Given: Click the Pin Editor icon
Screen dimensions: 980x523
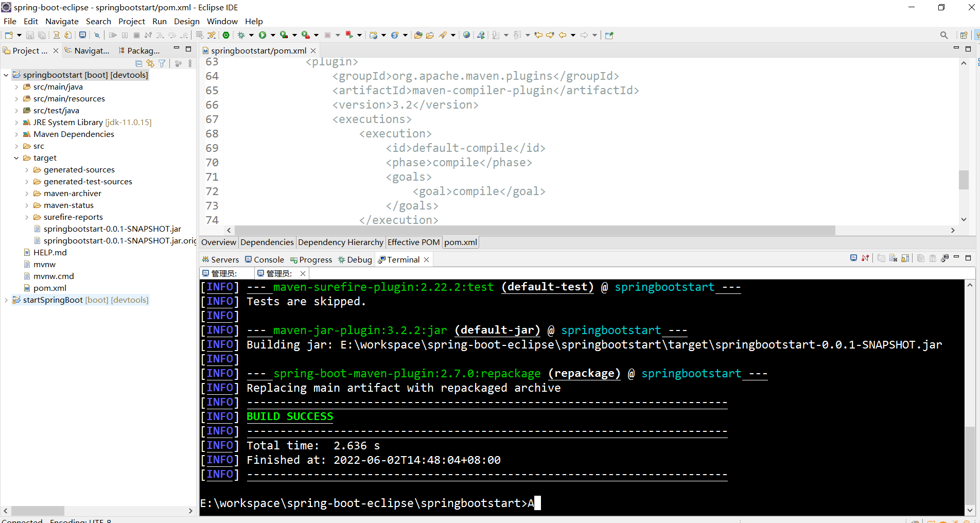Looking at the screenshot, I should point(609,35).
